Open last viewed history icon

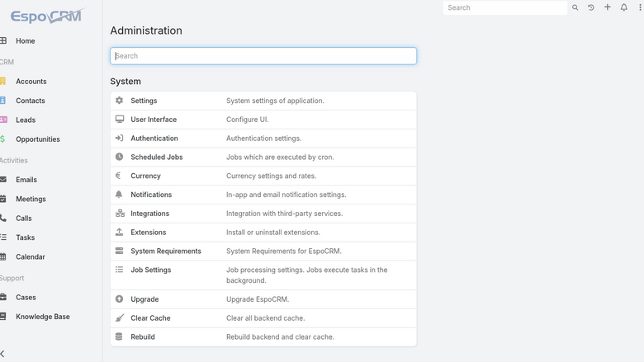(591, 7)
